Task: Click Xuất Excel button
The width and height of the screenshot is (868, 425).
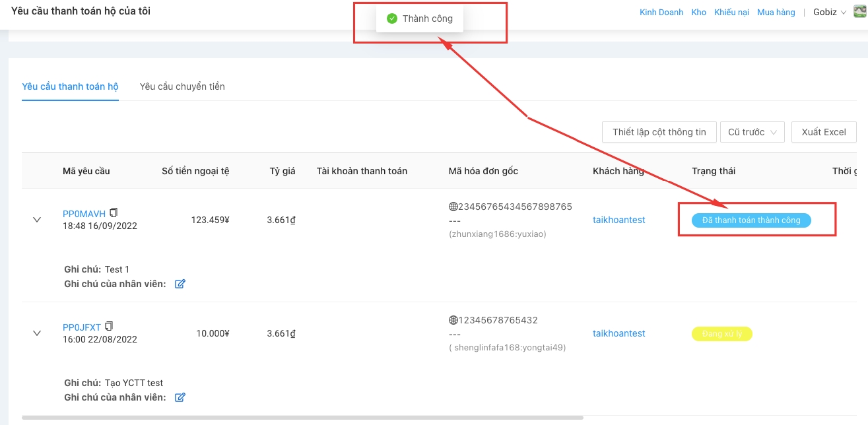Action: pyautogui.click(x=823, y=132)
